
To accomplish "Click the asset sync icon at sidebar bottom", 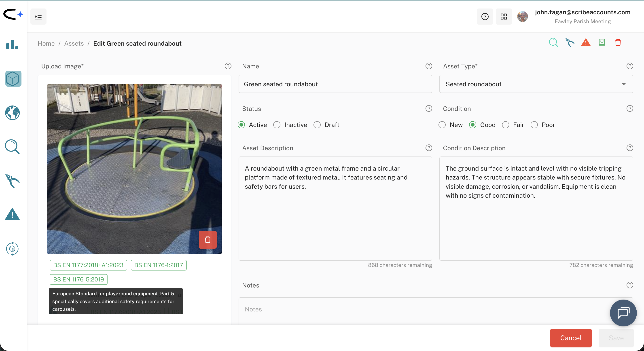I will (x=12, y=249).
